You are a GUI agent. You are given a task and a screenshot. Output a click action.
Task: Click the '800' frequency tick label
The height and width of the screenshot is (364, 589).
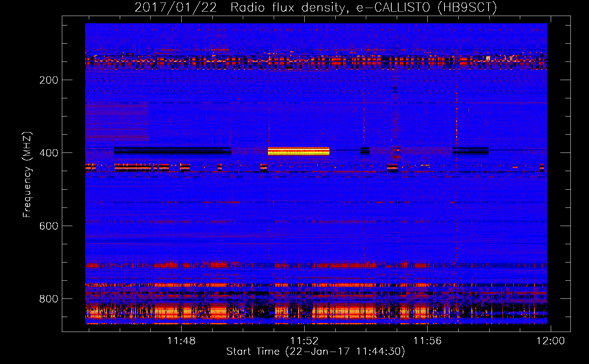click(49, 299)
